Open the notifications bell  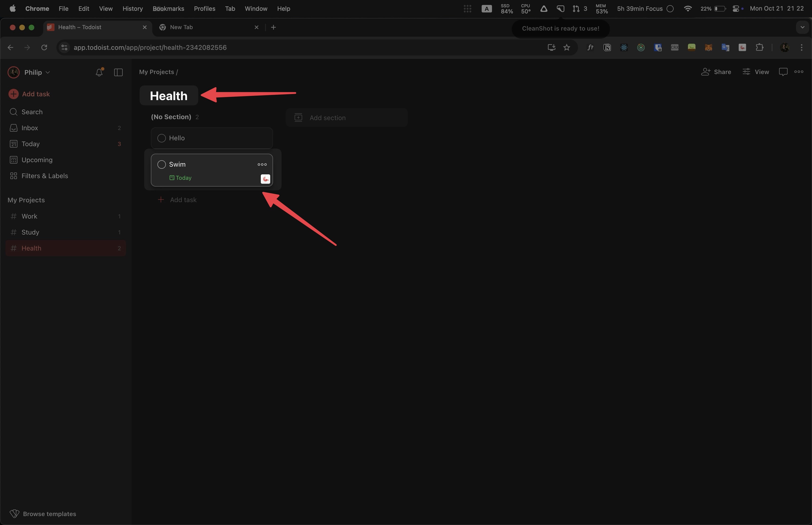(x=99, y=72)
